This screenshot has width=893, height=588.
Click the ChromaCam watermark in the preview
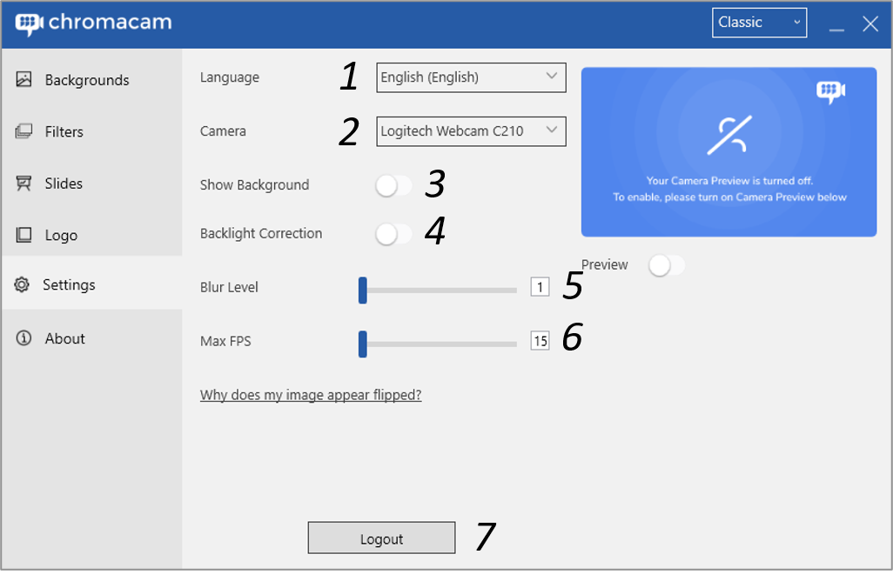click(830, 90)
